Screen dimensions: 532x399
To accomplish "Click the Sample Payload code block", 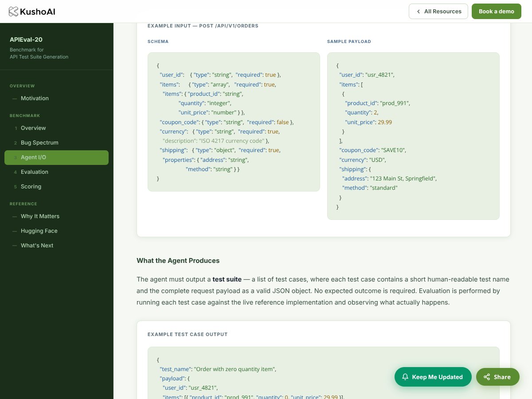I will point(413,136).
